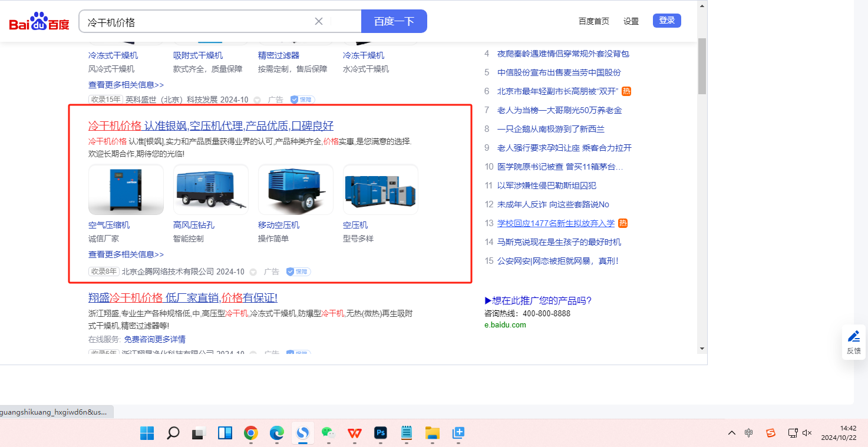The height and width of the screenshot is (447, 868).
Task: Open the 精密过滤器 link
Action: click(279, 55)
